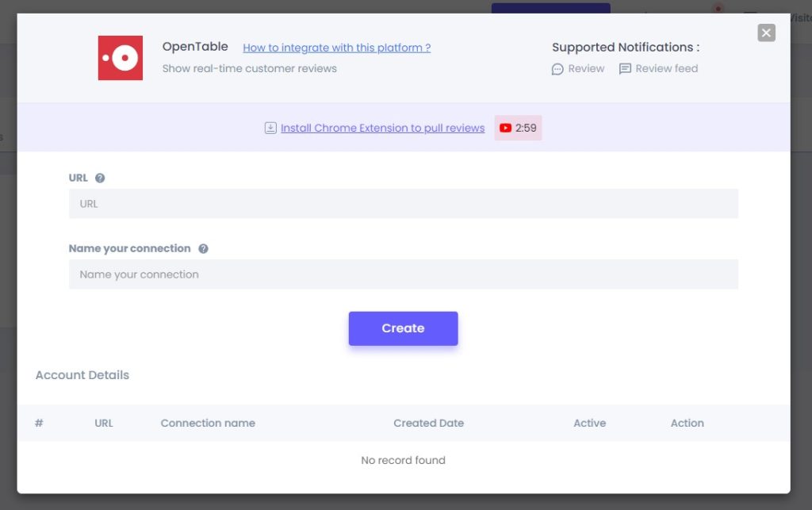This screenshot has width=812, height=510.
Task: Open the URL help question-mark icon
Action: (x=100, y=178)
